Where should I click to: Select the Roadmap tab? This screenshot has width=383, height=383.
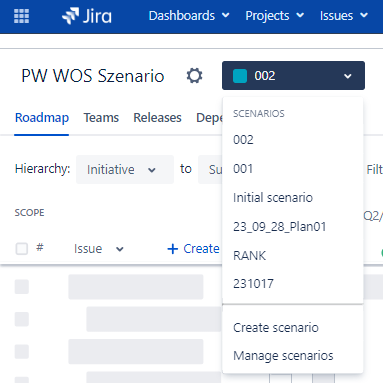42,118
